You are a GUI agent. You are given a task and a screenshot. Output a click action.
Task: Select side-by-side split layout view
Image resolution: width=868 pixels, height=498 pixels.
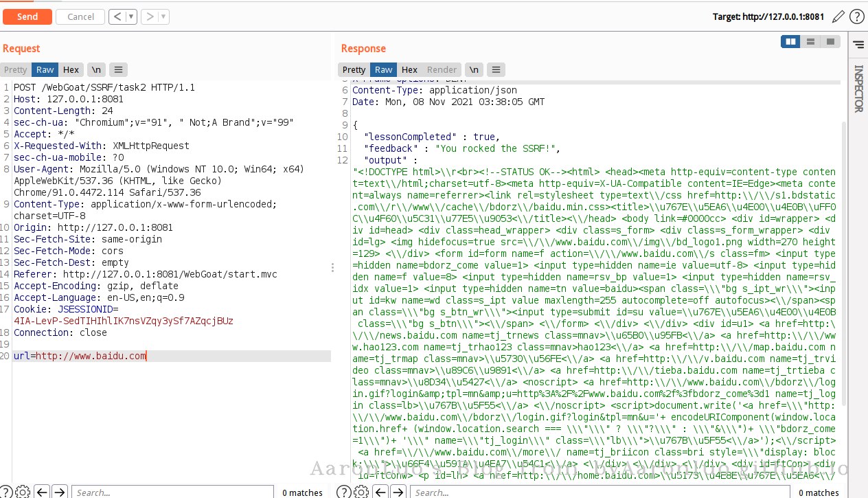click(x=791, y=42)
